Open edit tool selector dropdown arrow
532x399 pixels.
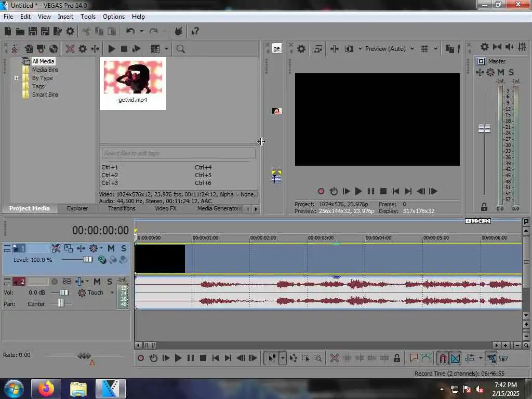point(282,358)
